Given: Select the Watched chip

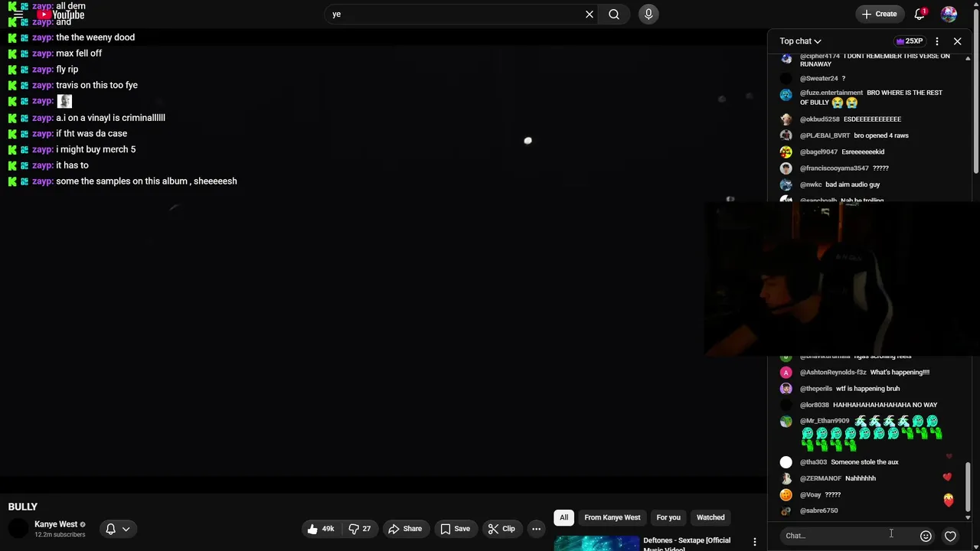Looking at the screenshot, I should pos(710,517).
